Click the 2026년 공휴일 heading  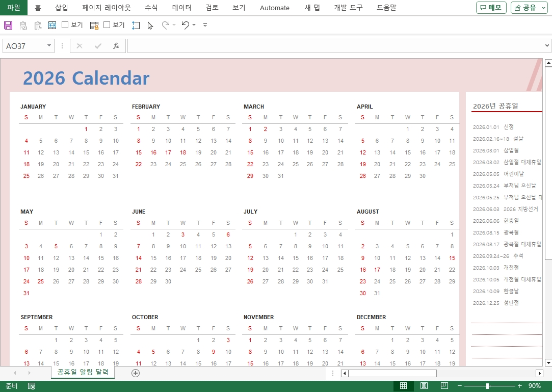click(495, 106)
